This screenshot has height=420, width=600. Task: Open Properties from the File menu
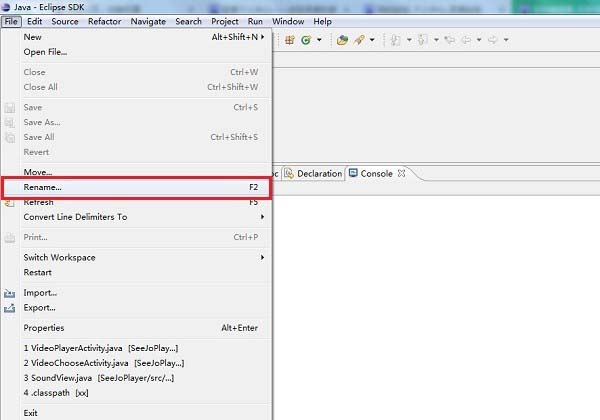point(137,328)
